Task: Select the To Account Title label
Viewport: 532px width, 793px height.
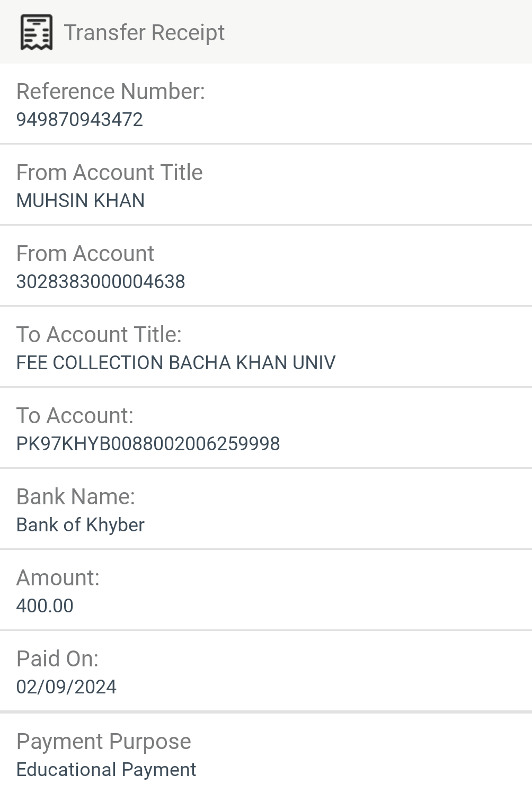Action: [99, 335]
